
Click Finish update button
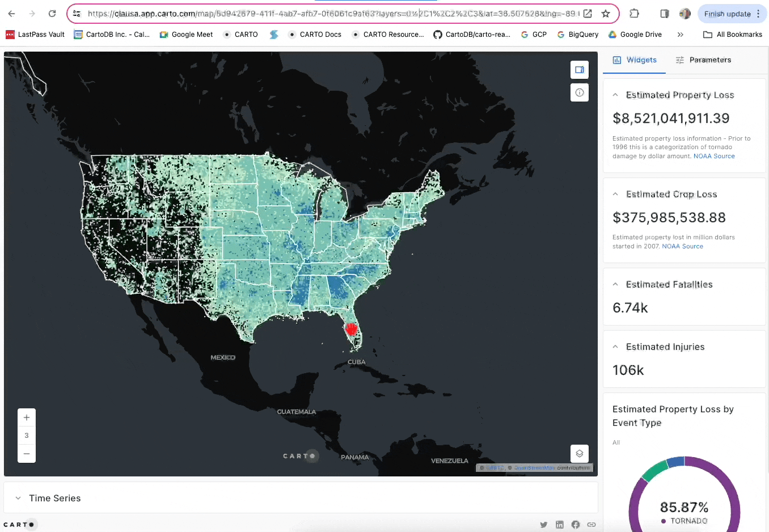pos(727,14)
